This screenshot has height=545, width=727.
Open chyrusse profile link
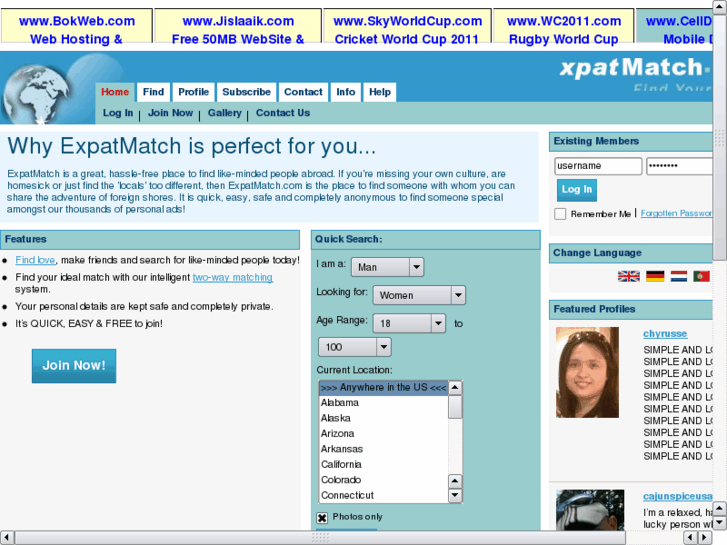click(x=665, y=333)
